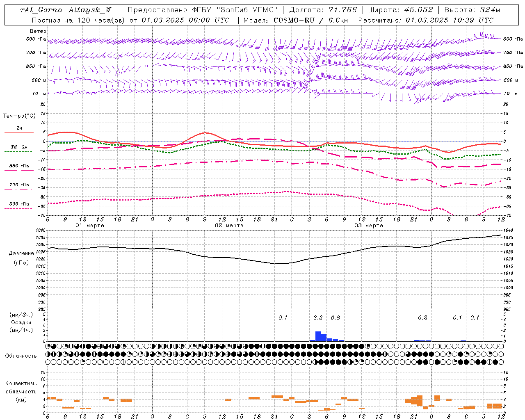The image size is (525, 420).
Task: Click the (мм/3ч.) precipitation unit label
Action: (x=21, y=315)
